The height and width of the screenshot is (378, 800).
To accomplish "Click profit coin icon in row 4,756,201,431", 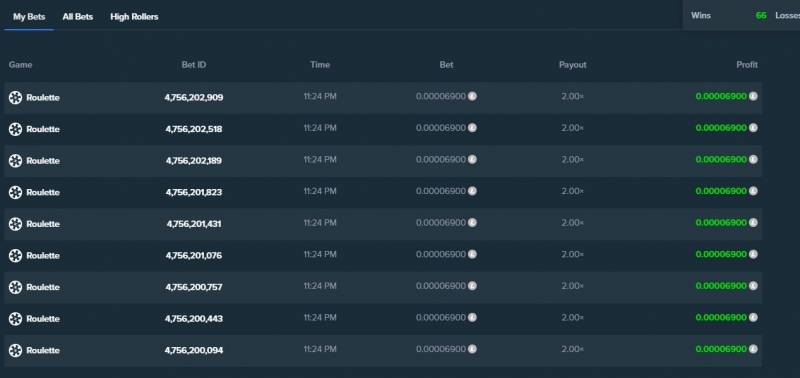I will 753,222.
